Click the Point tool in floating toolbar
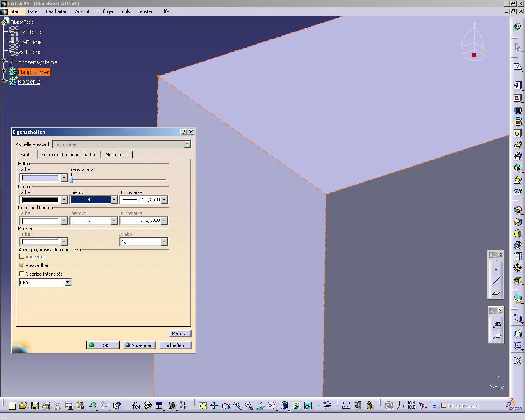This screenshot has width=525, height=420. coord(496,270)
